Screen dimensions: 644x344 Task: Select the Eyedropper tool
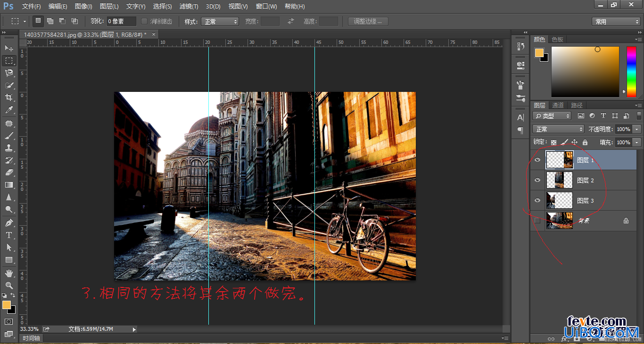9,110
